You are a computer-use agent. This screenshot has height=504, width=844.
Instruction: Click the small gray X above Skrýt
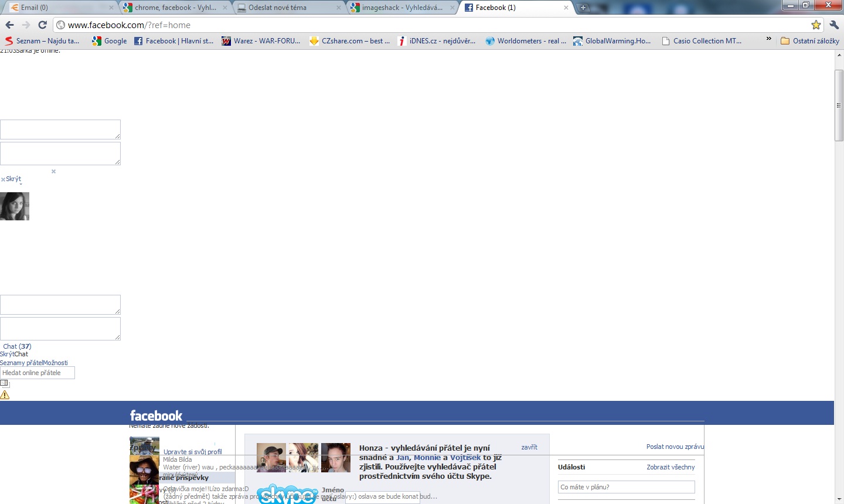pos(53,172)
